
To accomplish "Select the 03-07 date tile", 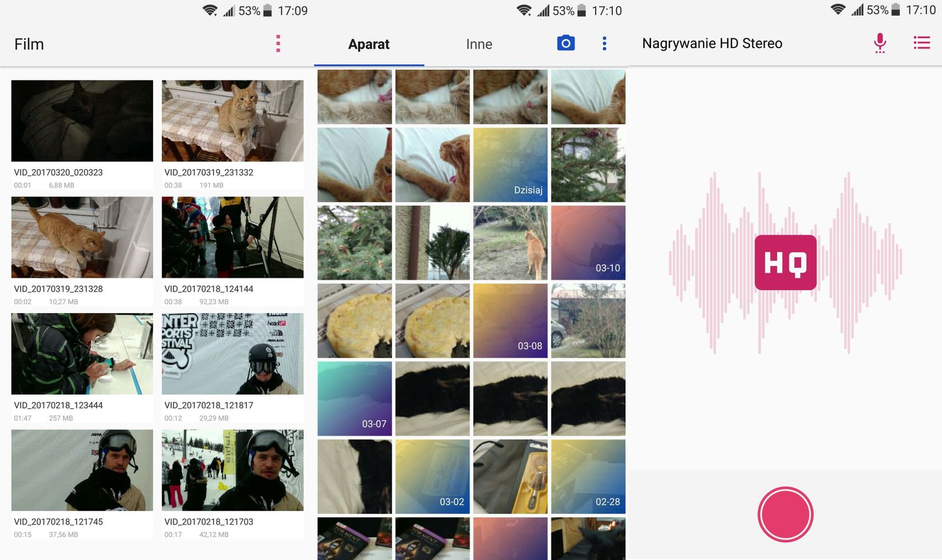I will (x=355, y=399).
